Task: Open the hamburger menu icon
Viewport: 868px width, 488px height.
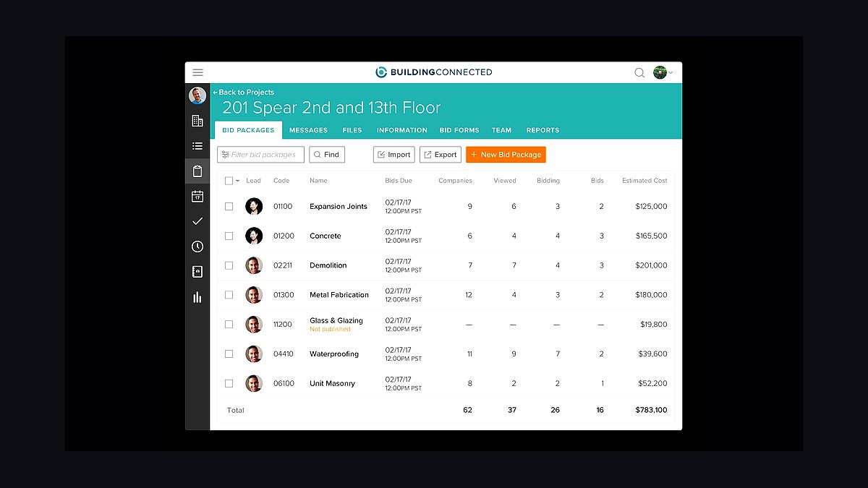Action: click(197, 72)
